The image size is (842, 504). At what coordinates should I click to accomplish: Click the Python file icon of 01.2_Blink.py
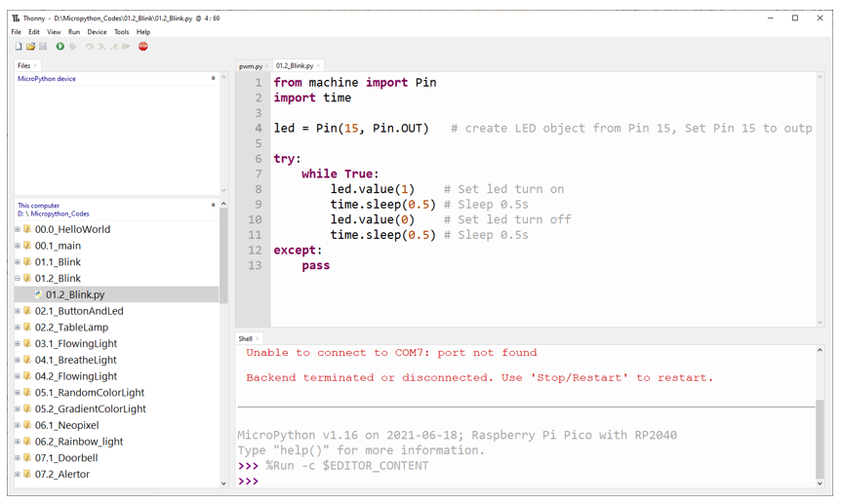point(38,294)
